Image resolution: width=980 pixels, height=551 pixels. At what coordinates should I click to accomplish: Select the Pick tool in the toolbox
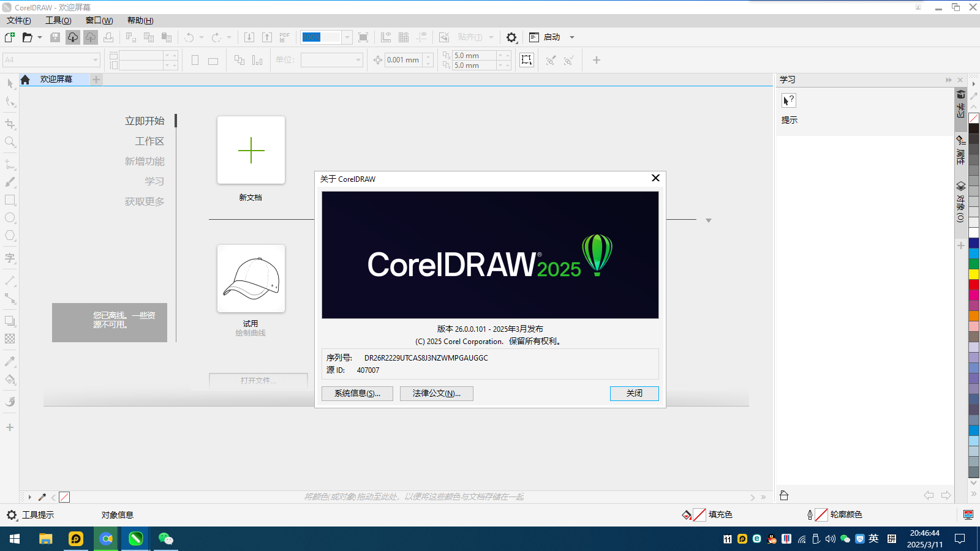[x=10, y=83]
